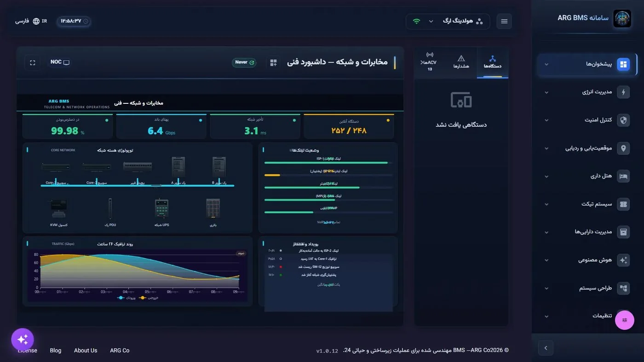Click the کنترل امنیت shield icon
The height and width of the screenshot is (362, 644).
coord(623,120)
